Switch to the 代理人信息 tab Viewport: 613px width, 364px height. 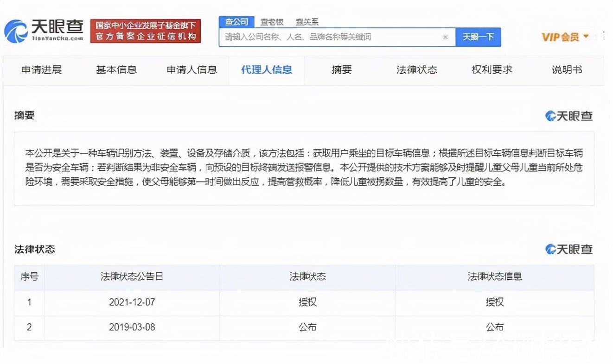coord(267,70)
